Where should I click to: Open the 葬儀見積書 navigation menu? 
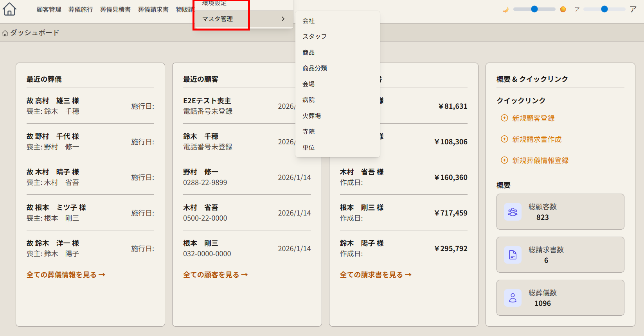click(x=115, y=9)
